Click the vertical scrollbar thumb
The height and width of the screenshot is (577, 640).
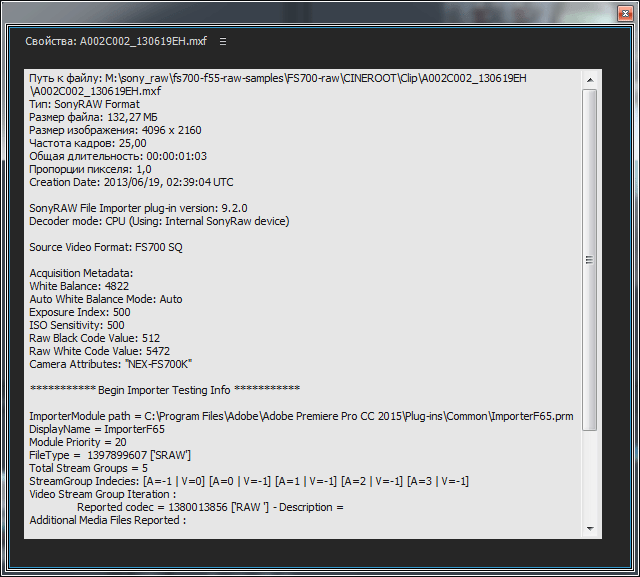click(x=590, y=260)
